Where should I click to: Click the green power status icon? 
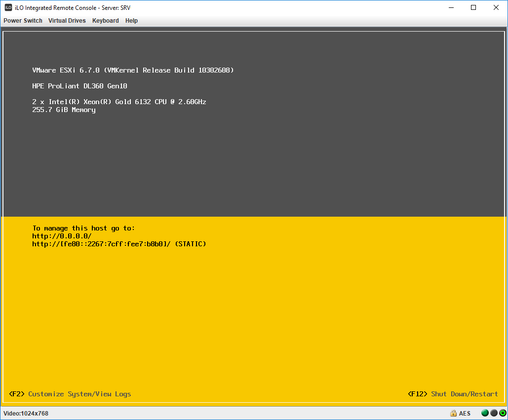(503, 413)
